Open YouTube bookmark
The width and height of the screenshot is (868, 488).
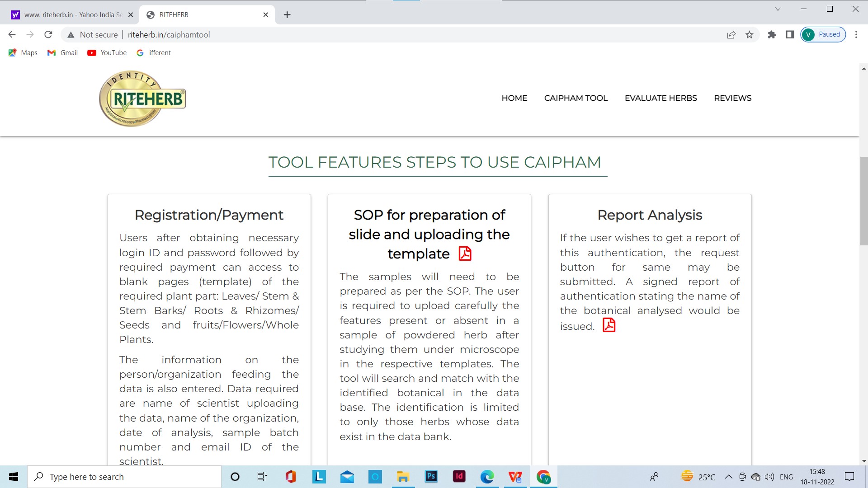pyautogui.click(x=107, y=53)
